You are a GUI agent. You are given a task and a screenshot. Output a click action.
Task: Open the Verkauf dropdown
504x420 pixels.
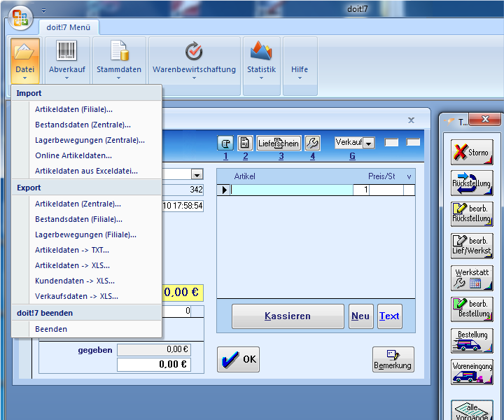tap(369, 143)
